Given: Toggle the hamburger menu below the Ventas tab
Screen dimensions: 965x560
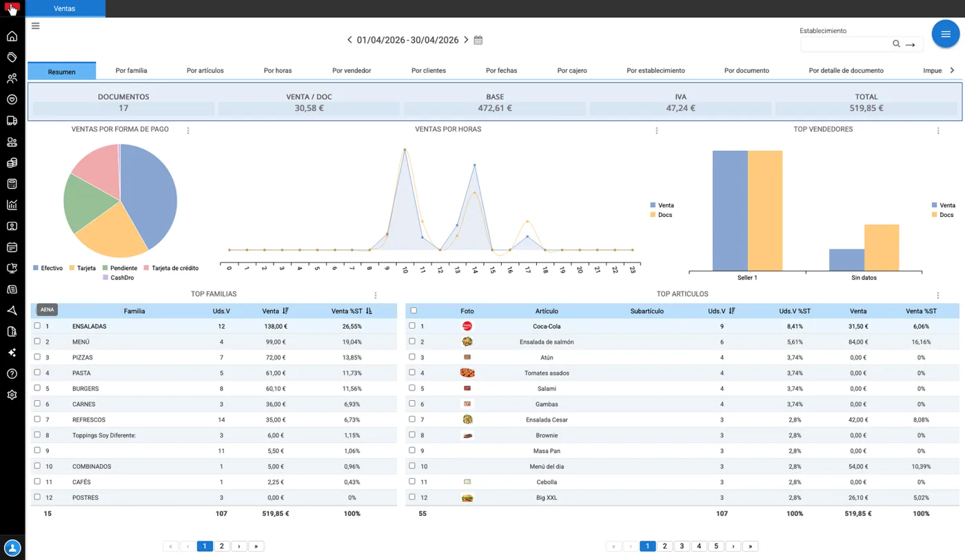Looking at the screenshot, I should 35,26.
